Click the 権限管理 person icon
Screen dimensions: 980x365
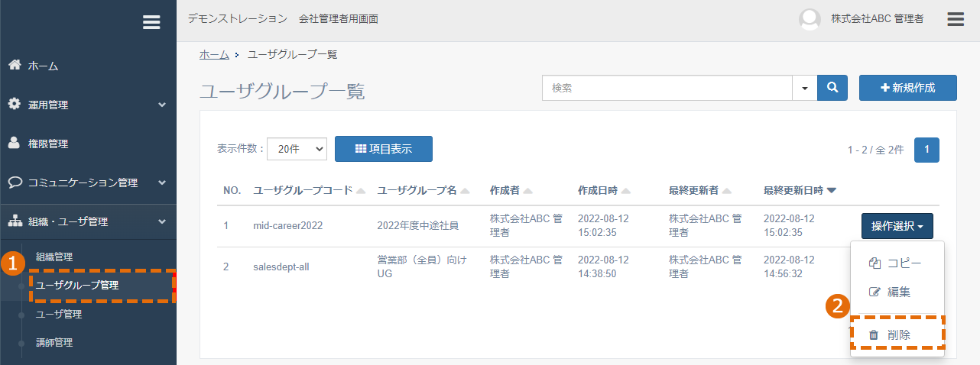coord(14,143)
